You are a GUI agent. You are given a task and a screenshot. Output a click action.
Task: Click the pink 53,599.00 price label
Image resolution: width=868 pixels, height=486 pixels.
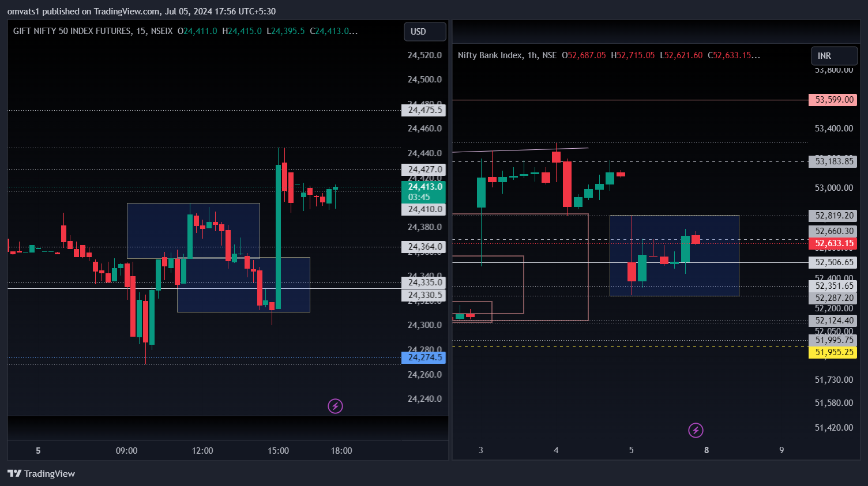(833, 100)
